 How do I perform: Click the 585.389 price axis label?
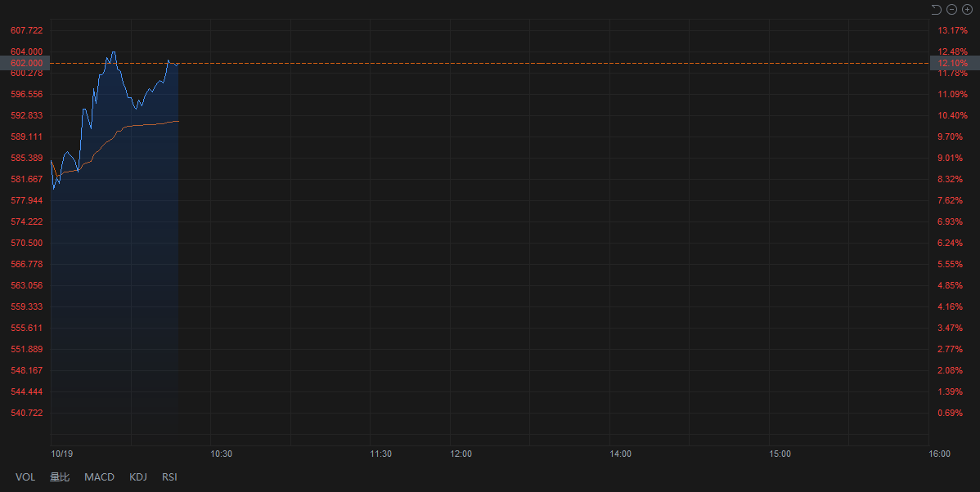(27, 158)
